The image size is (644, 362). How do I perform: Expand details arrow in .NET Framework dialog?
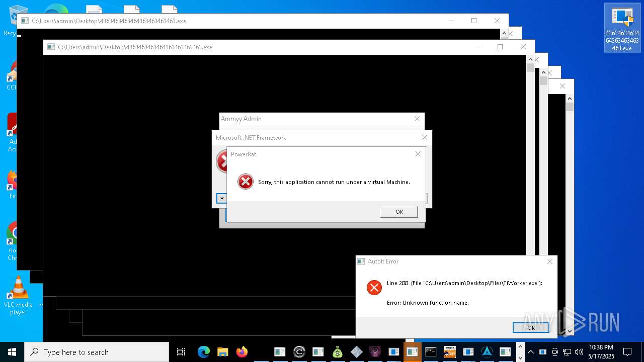(x=221, y=198)
